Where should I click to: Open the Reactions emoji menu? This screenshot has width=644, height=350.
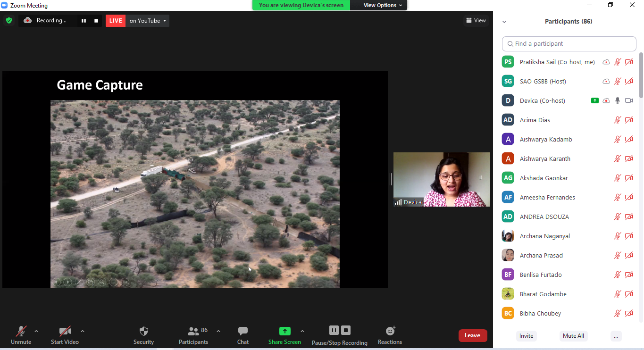click(390, 335)
